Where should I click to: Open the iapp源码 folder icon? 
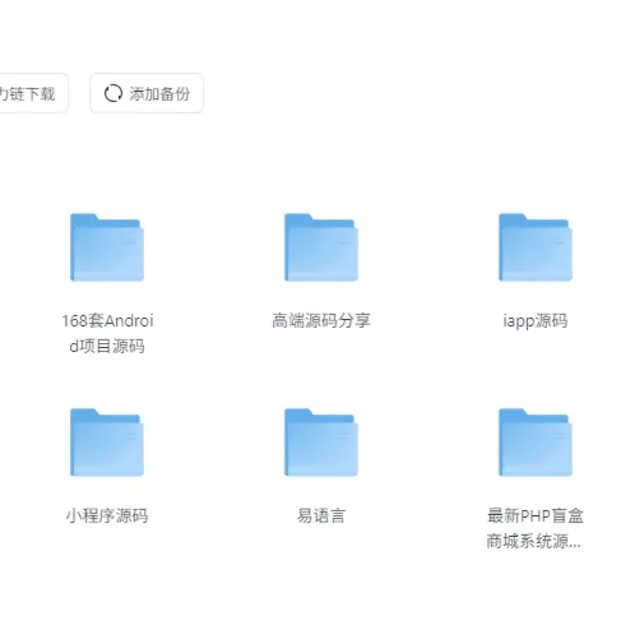point(535,247)
